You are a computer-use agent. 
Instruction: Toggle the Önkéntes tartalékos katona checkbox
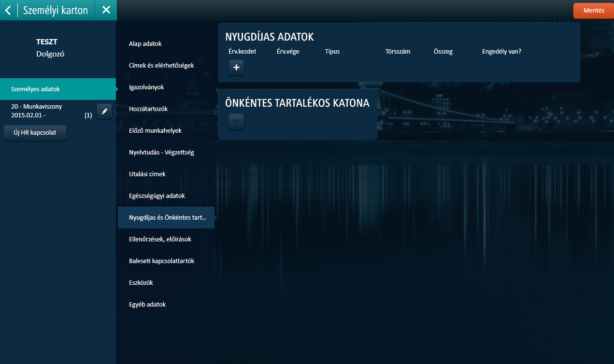(x=236, y=122)
